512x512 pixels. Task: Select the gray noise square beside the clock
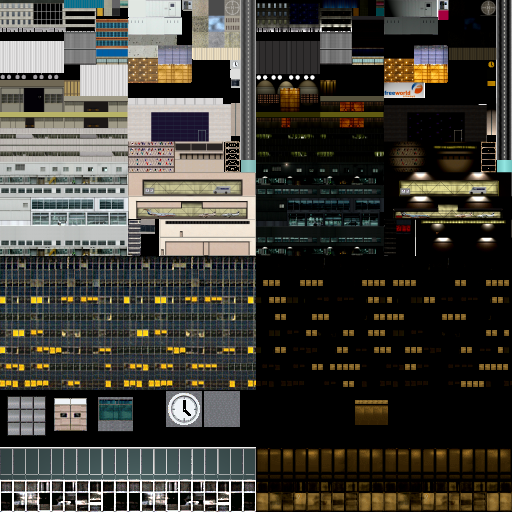tap(222, 409)
